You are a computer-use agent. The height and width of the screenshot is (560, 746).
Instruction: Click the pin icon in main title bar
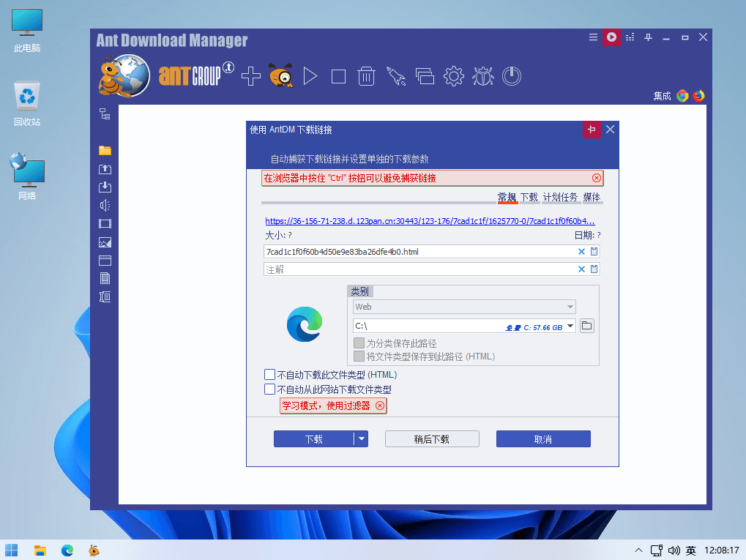(x=648, y=37)
